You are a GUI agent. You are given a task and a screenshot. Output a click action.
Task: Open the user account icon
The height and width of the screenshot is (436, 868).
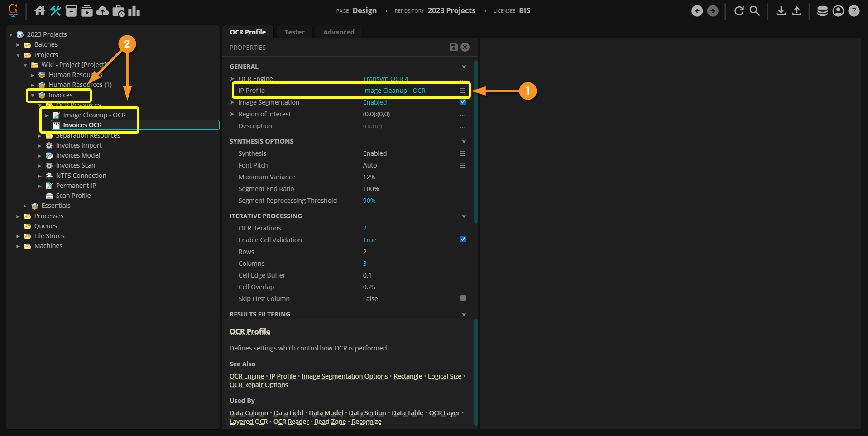click(838, 11)
